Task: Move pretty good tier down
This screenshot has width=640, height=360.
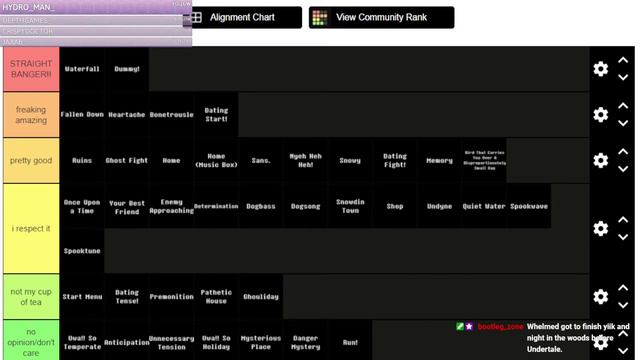Action: tap(623, 169)
